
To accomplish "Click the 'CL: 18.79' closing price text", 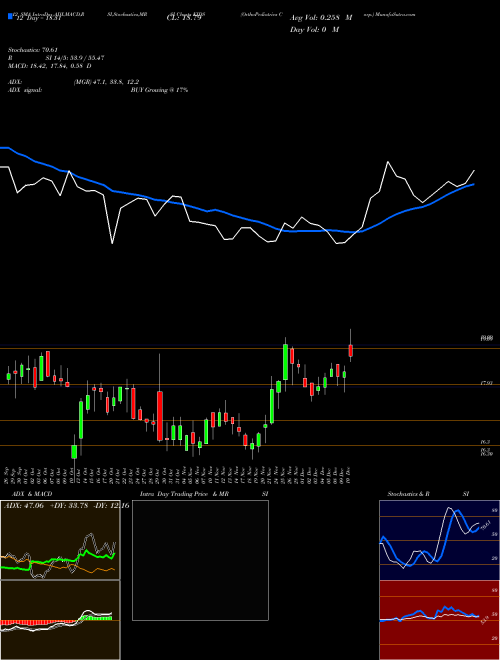I will click(x=184, y=18).
